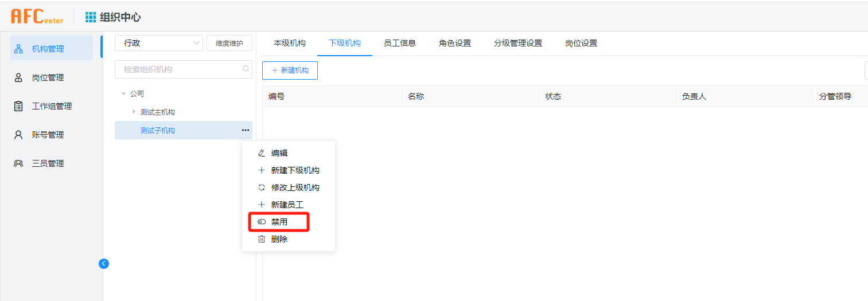Click the search magnifier icon in 检索组织机构

click(246, 69)
